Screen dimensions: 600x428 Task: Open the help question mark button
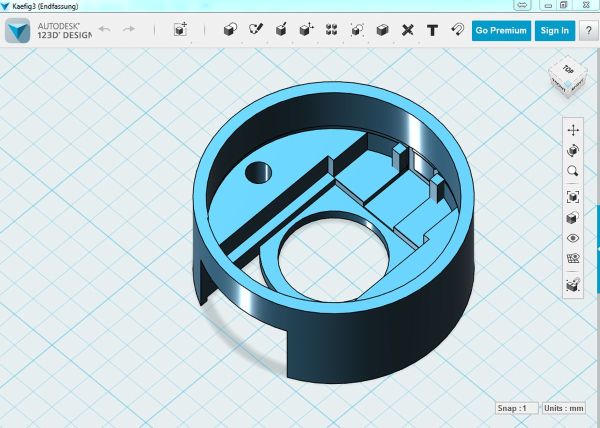pos(589,31)
